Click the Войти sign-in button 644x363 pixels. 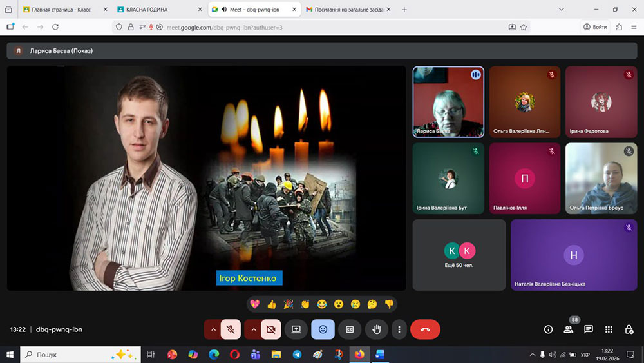595,27
